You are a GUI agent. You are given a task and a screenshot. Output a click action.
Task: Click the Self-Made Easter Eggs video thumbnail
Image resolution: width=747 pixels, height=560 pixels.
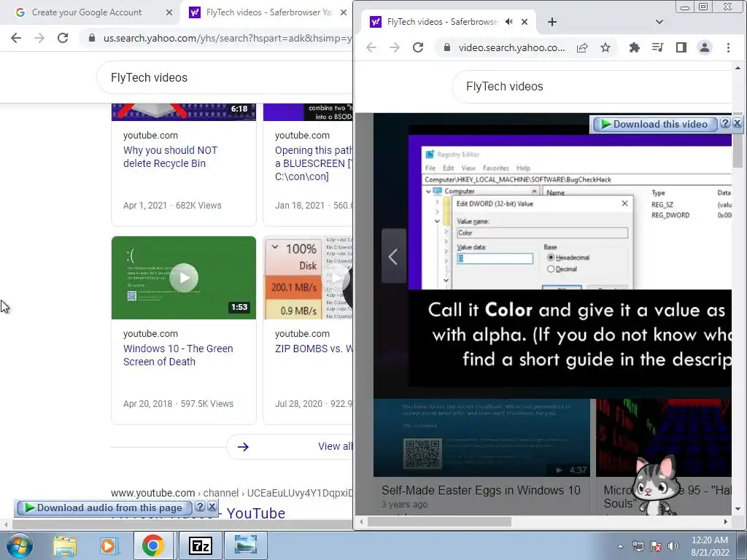[x=481, y=437]
